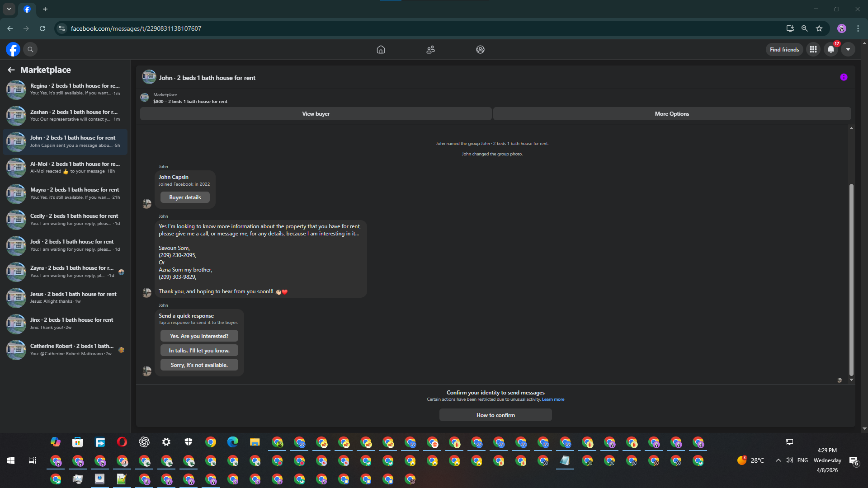Go to the Facebook Home icon
This screenshot has width=868, height=488.
tap(381, 49)
